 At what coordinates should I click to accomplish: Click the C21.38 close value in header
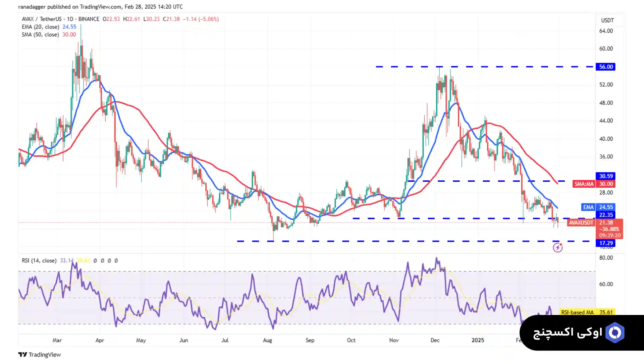(x=171, y=19)
